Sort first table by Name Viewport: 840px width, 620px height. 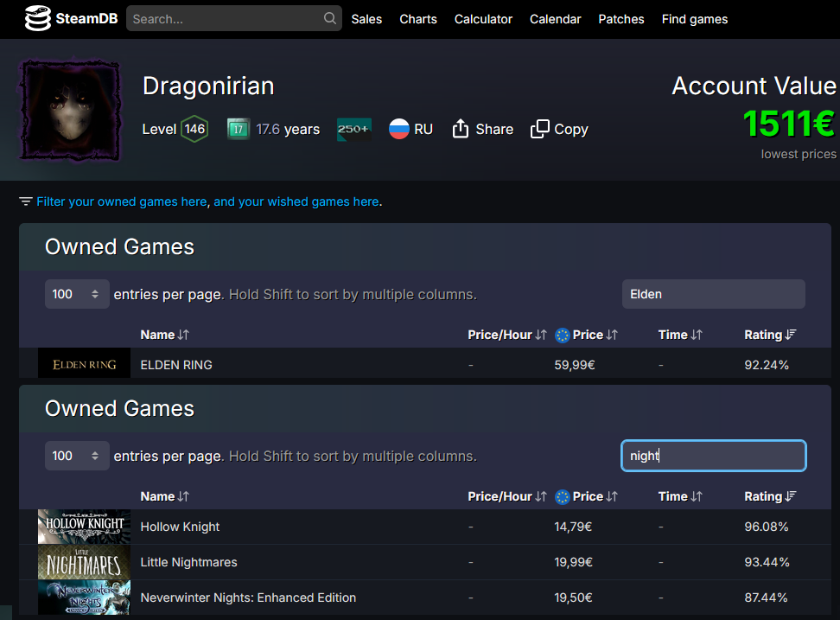point(164,335)
